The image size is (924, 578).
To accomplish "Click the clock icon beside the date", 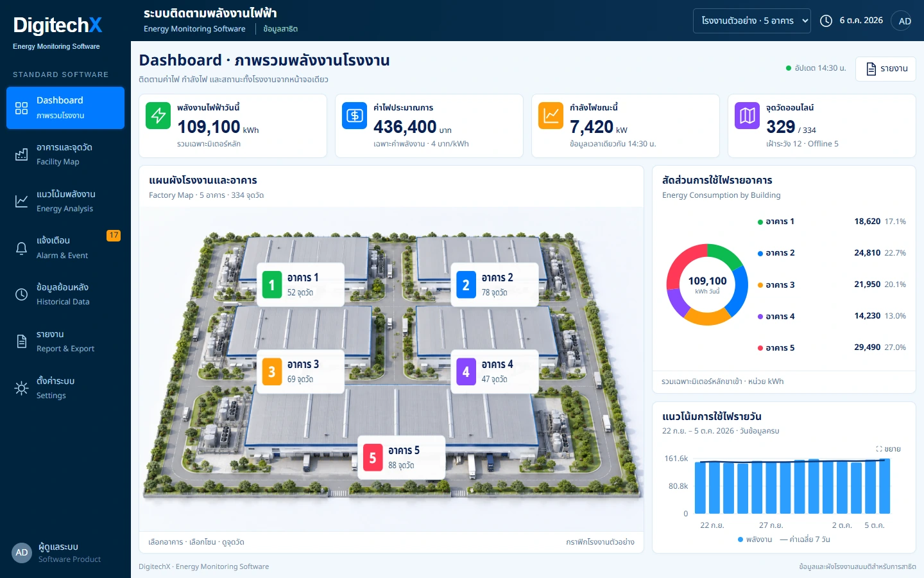I will pyautogui.click(x=826, y=21).
